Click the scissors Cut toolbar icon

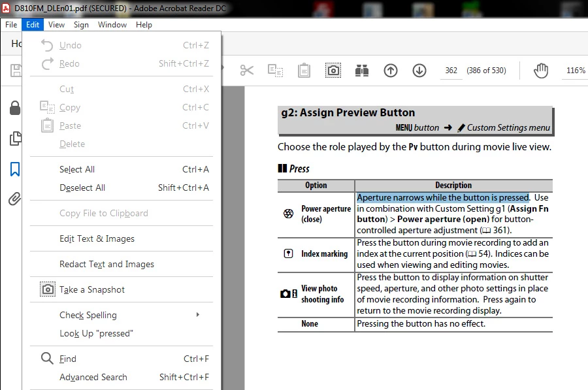point(247,70)
